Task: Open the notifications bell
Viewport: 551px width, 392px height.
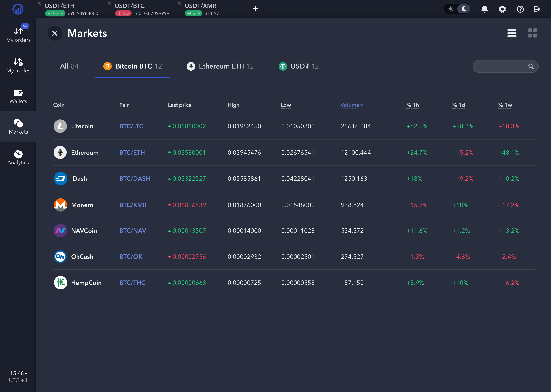Action: point(484,9)
